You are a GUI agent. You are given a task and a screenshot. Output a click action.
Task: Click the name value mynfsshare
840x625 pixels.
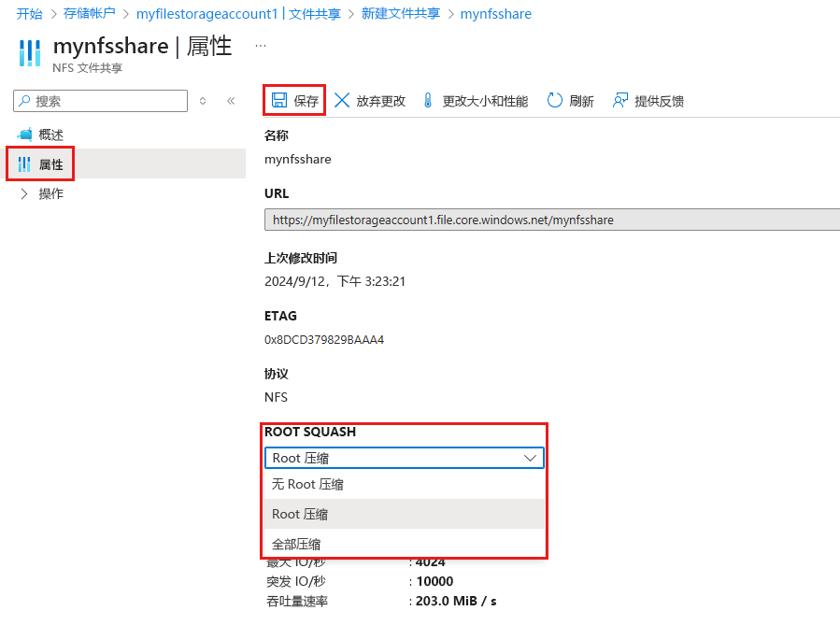(x=298, y=159)
